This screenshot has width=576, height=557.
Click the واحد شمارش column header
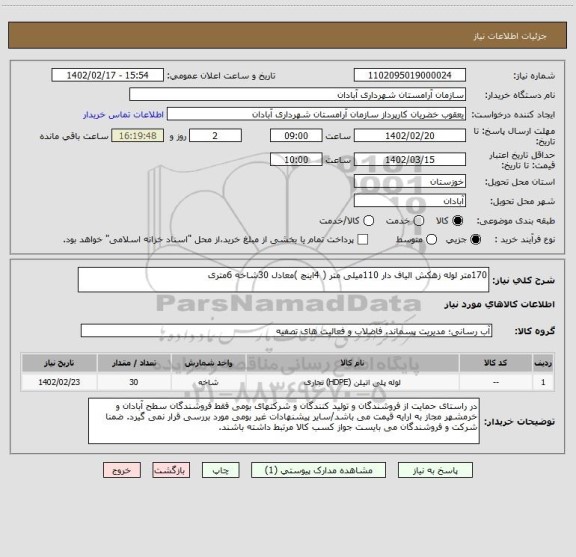click(x=208, y=363)
